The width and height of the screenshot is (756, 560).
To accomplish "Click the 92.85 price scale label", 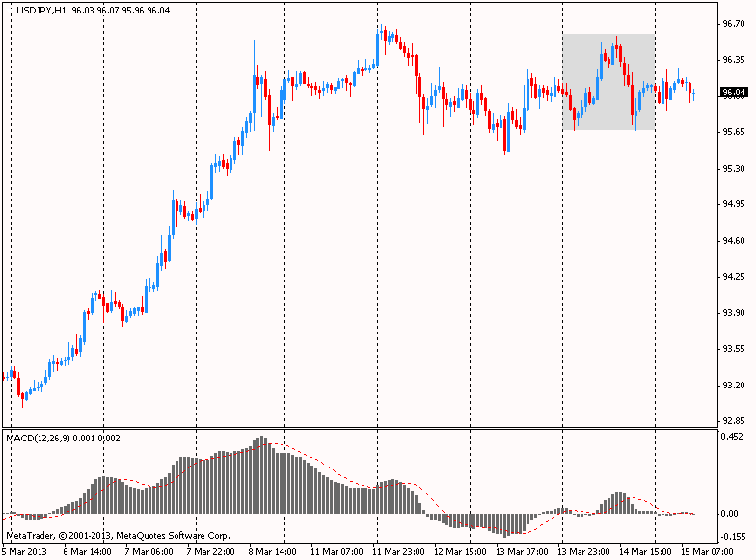I will point(733,420).
